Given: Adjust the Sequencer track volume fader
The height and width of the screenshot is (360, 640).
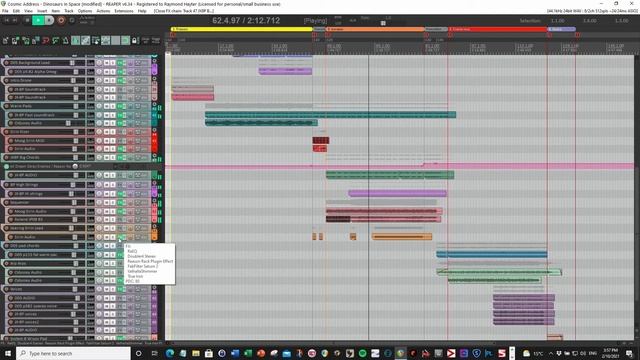Looking at the screenshot, I should [x=74, y=202].
